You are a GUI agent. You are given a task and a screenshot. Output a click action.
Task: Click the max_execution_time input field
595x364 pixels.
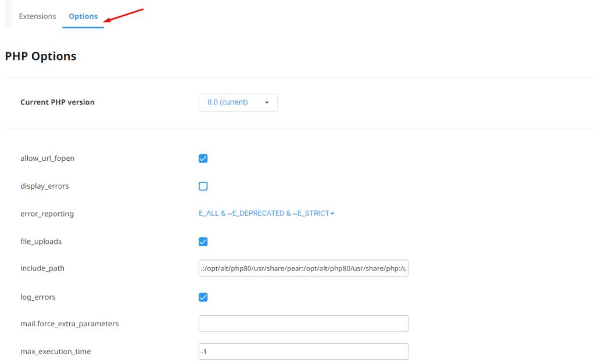pyautogui.click(x=303, y=352)
